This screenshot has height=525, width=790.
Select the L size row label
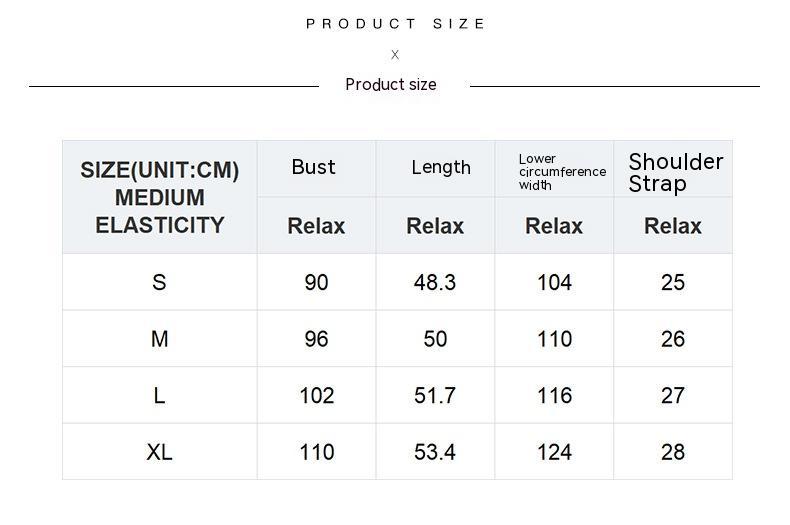[159, 396]
